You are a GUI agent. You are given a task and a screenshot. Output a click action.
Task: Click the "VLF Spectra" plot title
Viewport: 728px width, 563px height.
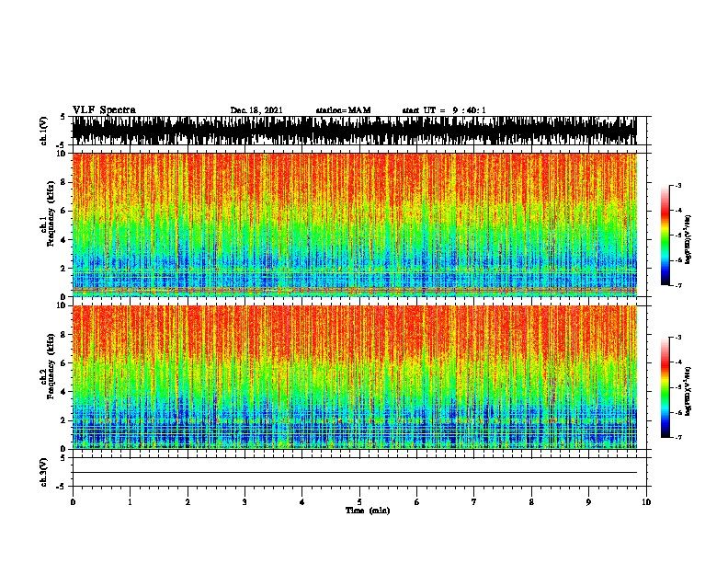[x=104, y=110]
